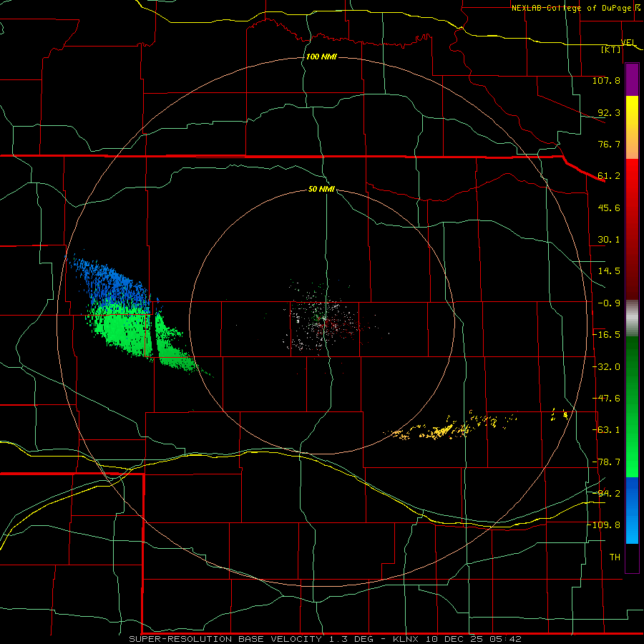Viewport: 644px width, 644px height.
Task: Pick the blue segment of the color bar
Action: (632, 510)
